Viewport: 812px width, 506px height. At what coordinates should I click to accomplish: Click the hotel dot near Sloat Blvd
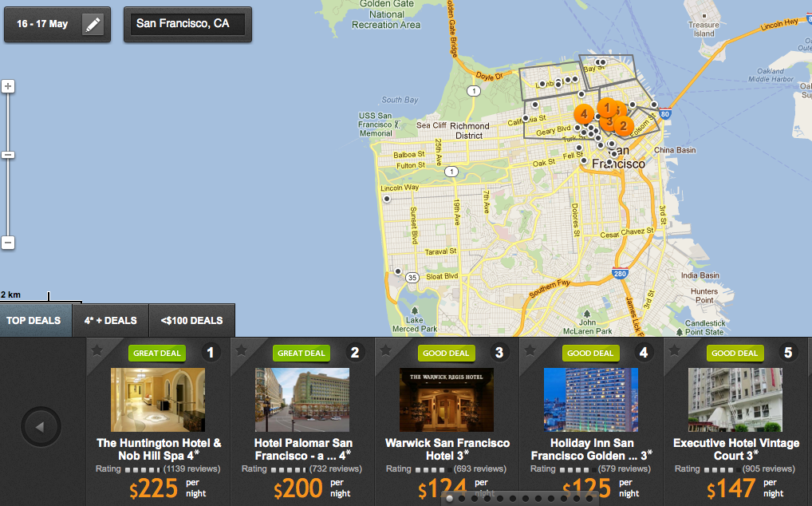coord(398,271)
